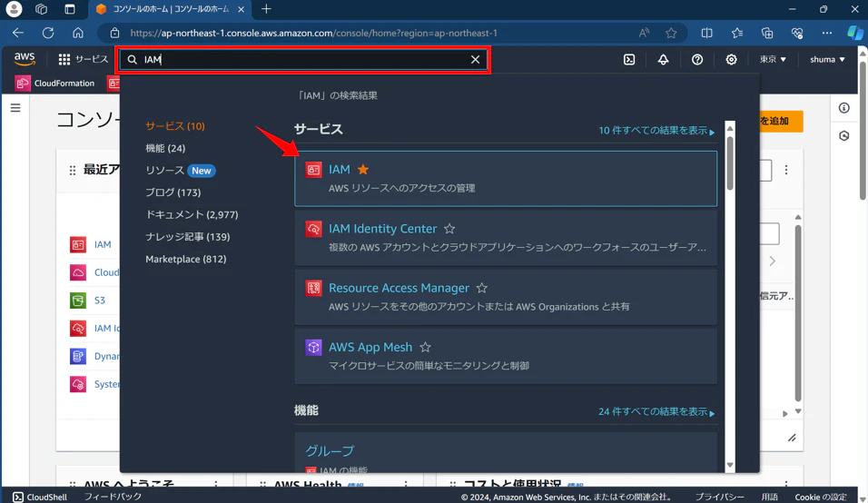Viewport: 868px width, 503px height.
Task: Open the notifications bell
Action: (663, 59)
